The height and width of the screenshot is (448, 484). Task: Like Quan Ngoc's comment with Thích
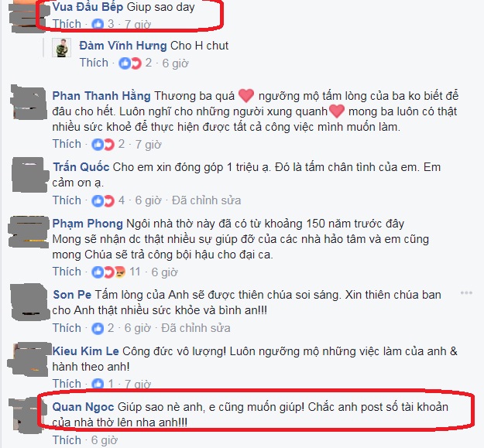pos(67,440)
